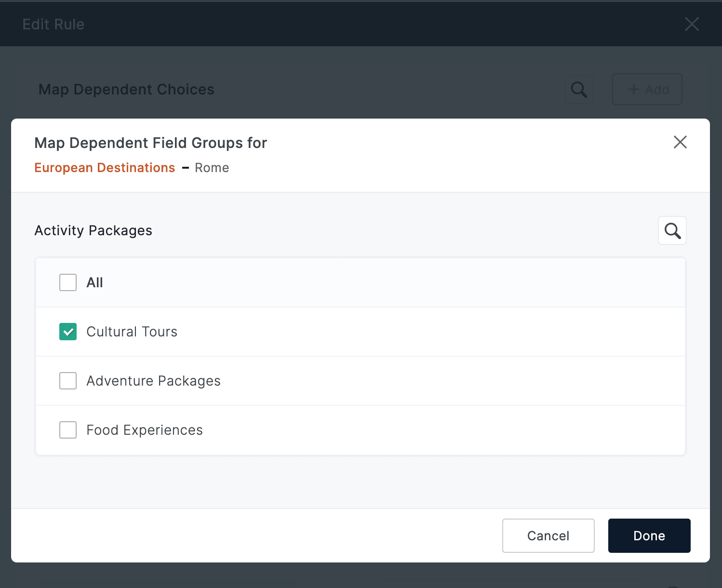Click the Activity Packages heading
Image resolution: width=722 pixels, height=588 pixels.
[x=93, y=230]
